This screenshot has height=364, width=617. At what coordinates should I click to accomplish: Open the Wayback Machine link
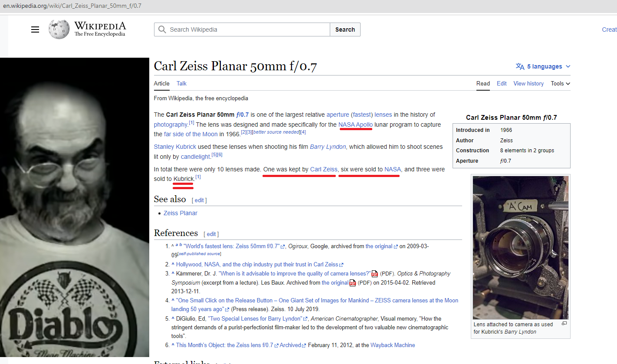[x=393, y=345]
